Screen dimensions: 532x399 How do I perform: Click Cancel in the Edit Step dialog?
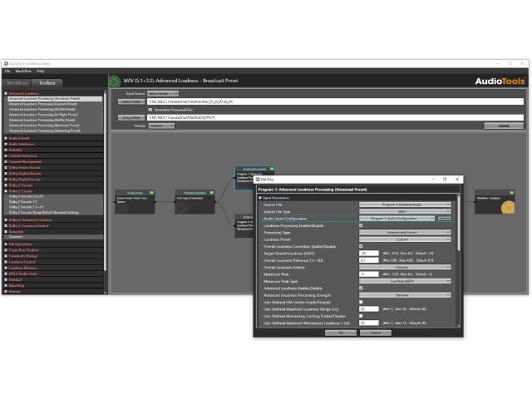coord(376,332)
